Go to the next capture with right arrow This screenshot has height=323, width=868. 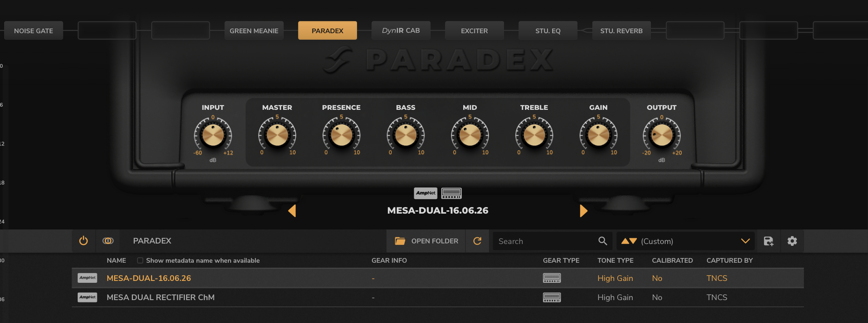584,211
